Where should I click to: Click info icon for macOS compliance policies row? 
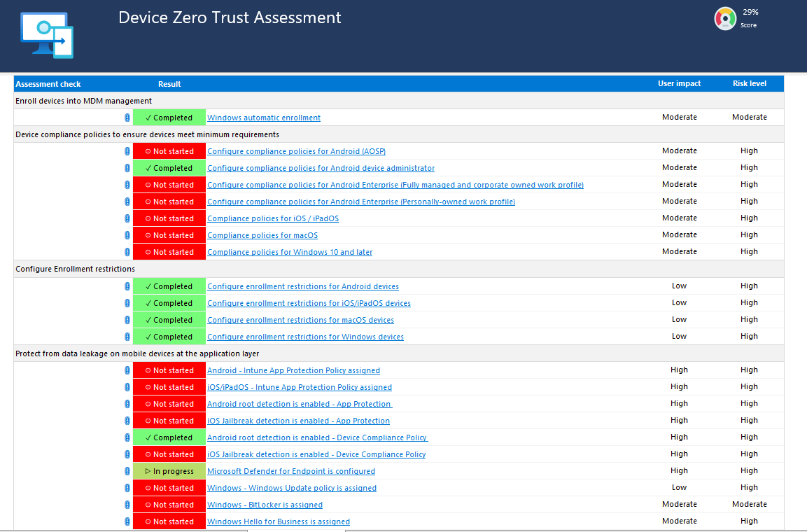tap(127, 235)
